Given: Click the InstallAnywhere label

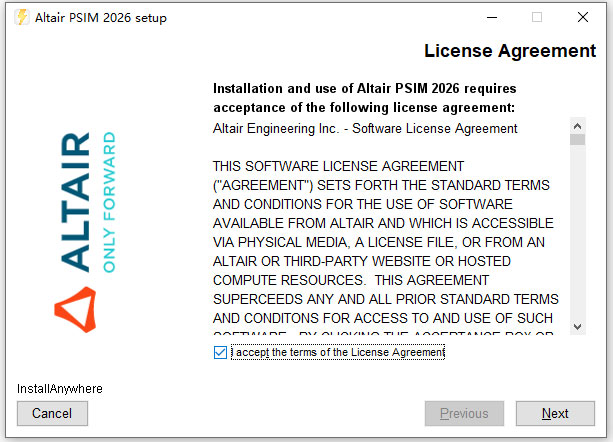Looking at the screenshot, I should pyautogui.click(x=60, y=388).
